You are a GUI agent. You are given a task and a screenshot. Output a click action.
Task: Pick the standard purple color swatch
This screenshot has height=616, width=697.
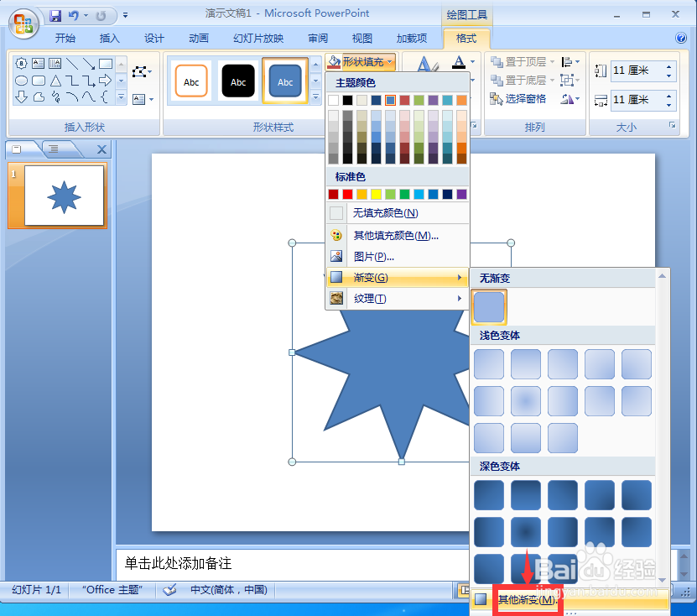pos(461,195)
